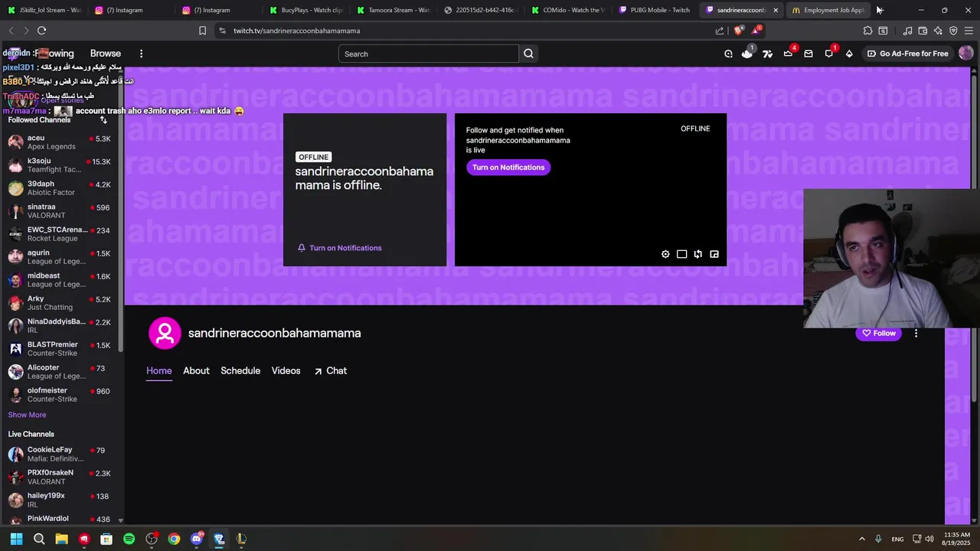Switch to the BucyPlays browser tab

tap(305, 10)
